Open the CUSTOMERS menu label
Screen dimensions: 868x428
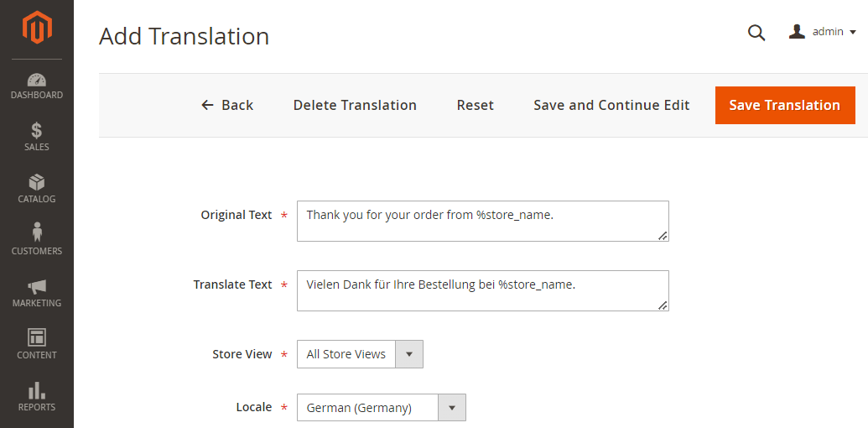coord(37,252)
